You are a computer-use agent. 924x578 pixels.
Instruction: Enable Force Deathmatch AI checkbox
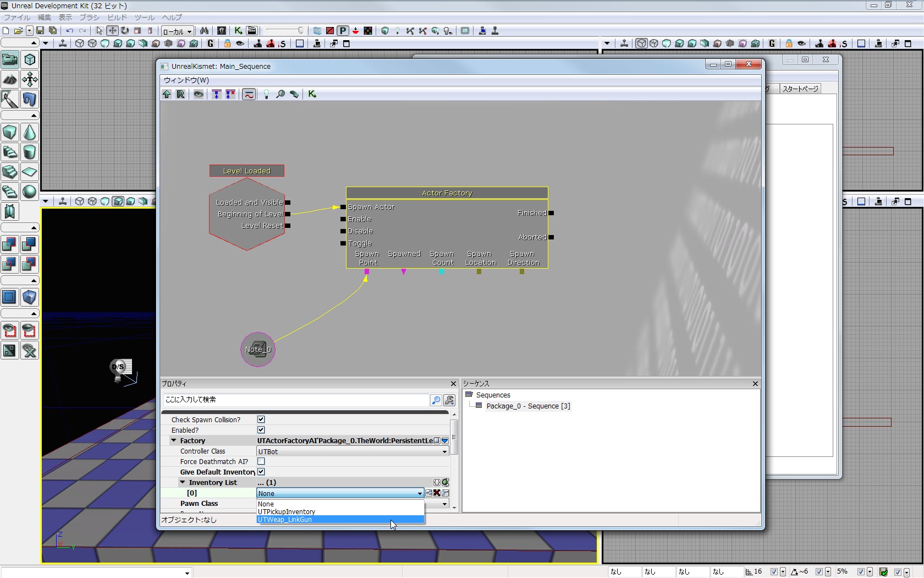(261, 461)
